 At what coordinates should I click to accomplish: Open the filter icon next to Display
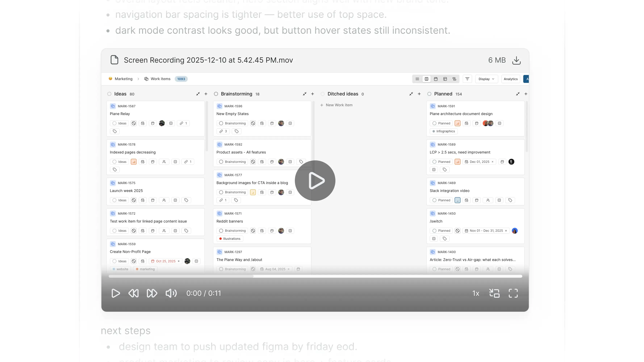pos(467,79)
